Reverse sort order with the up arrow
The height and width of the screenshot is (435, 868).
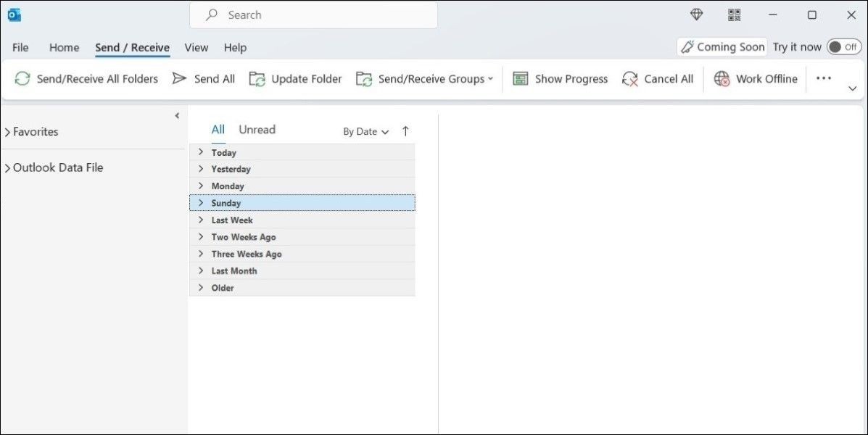pyautogui.click(x=405, y=131)
